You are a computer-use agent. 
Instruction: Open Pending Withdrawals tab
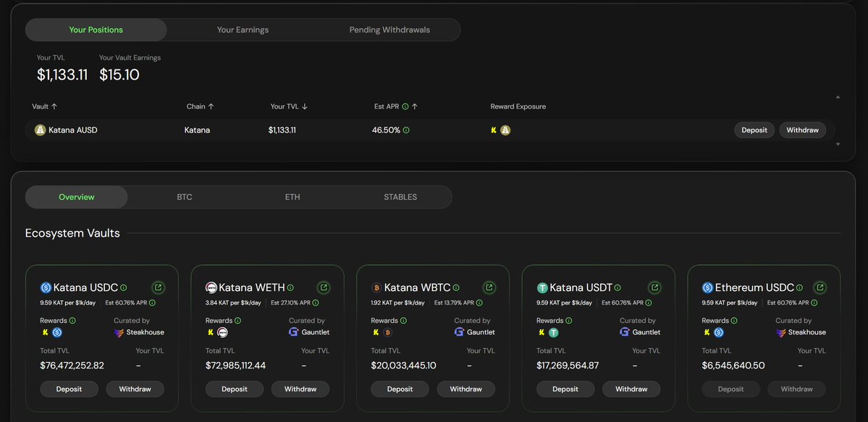(x=389, y=30)
